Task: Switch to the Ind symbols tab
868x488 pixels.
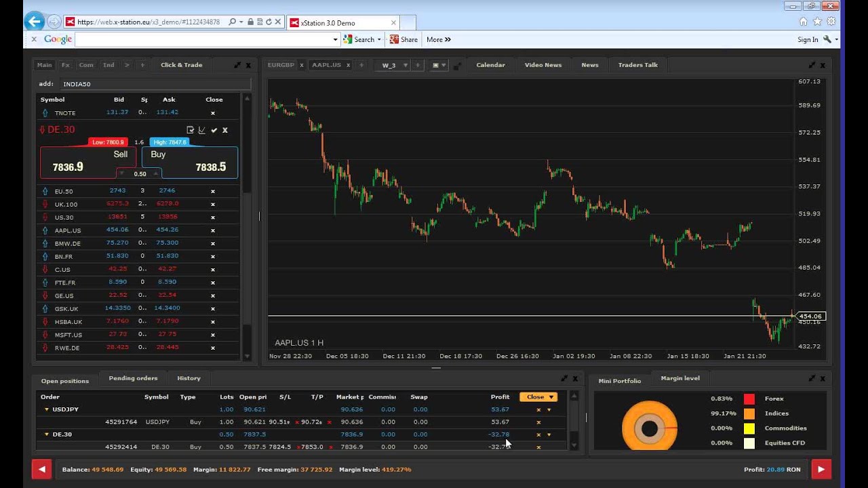Action: (108, 65)
